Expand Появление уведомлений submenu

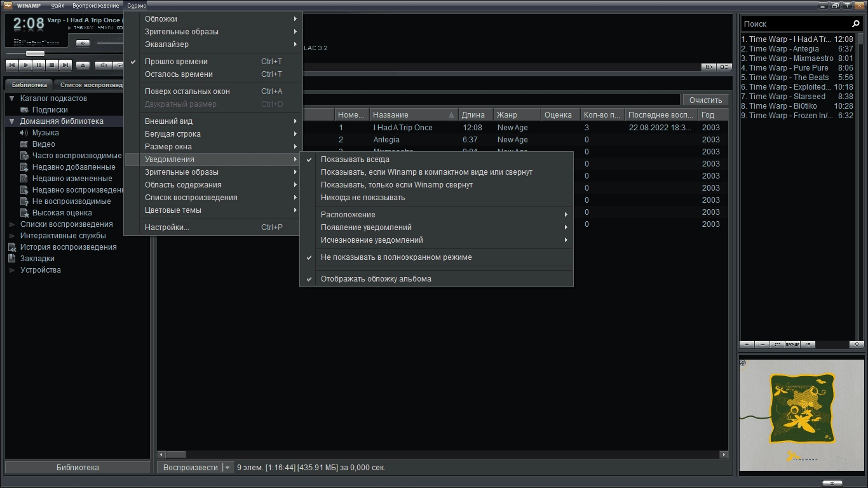pyautogui.click(x=437, y=227)
